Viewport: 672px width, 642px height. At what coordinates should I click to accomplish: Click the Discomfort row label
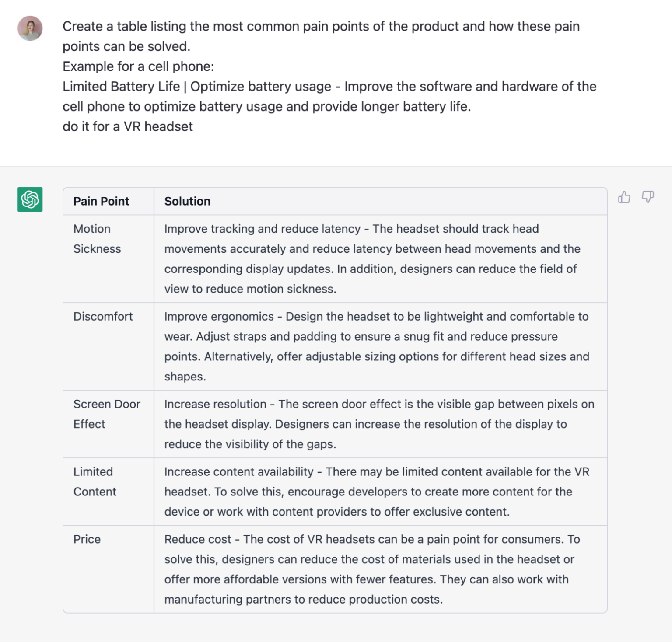coord(103,317)
